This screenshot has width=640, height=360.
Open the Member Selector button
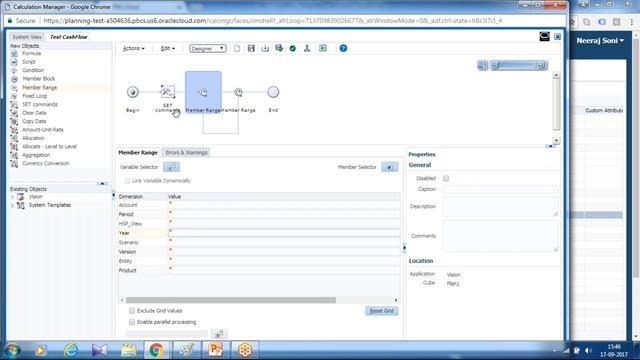(x=389, y=167)
